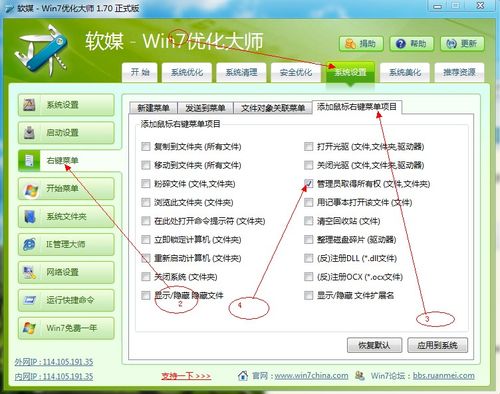Click the 捐助 donate icon

[x=350, y=44]
